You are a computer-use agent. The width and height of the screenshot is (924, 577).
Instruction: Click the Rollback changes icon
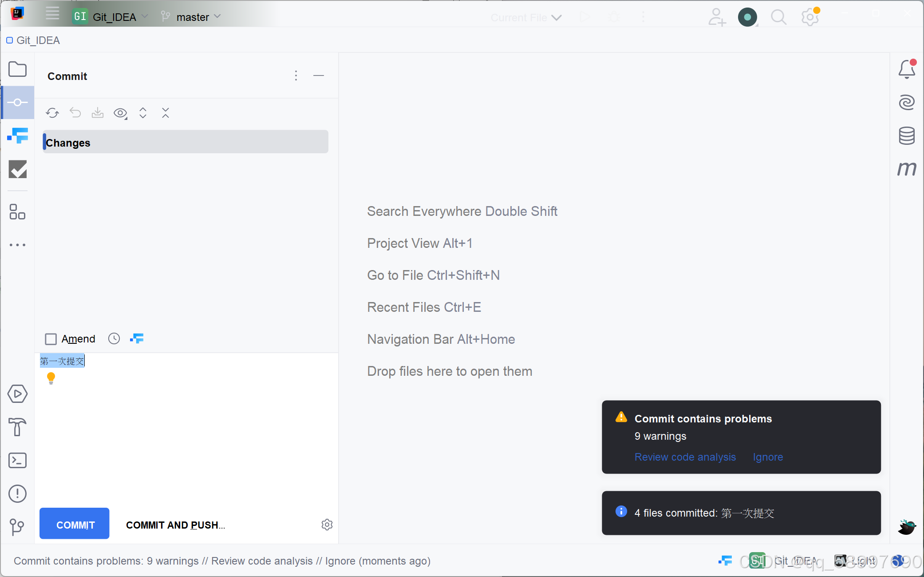click(x=75, y=113)
